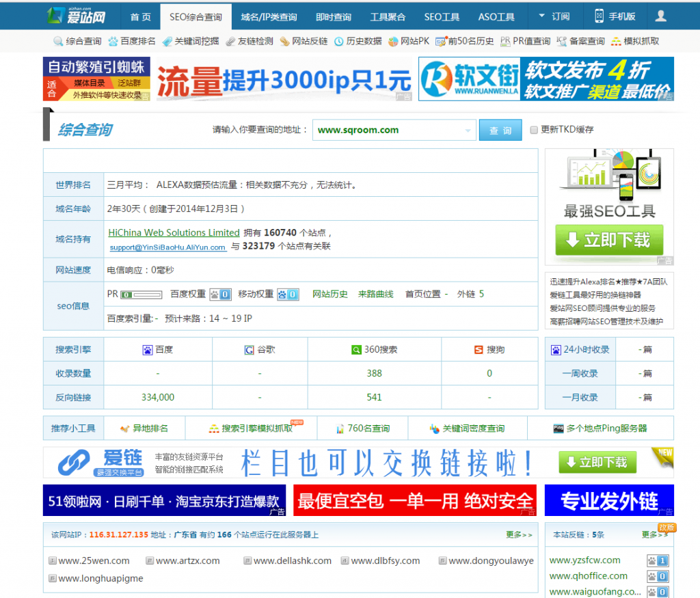
Task: Click the 历史数据 clock icon
Action: click(x=339, y=41)
